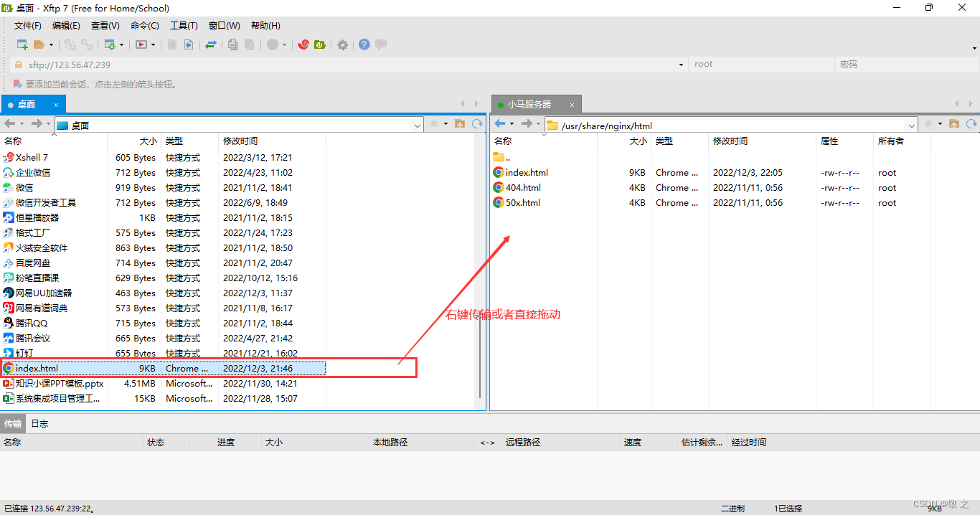Click remote pane parent folder icon
This screenshot has width=980, height=515.
point(954,124)
